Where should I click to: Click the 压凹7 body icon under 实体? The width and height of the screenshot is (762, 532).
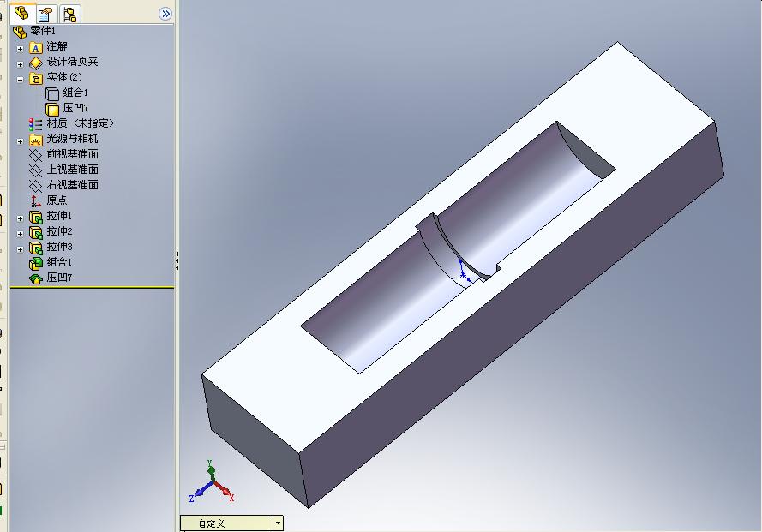tap(52, 109)
